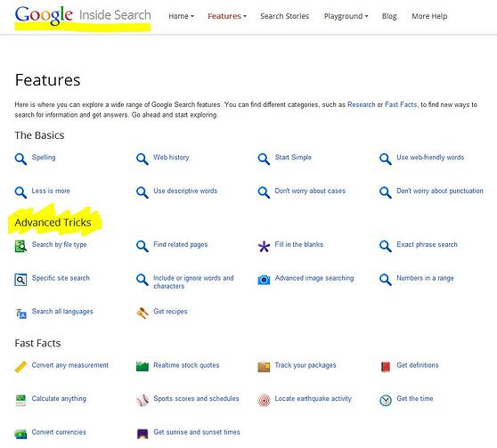497x448 pixels.
Task: Open the Track your packages link
Action: (x=306, y=365)
